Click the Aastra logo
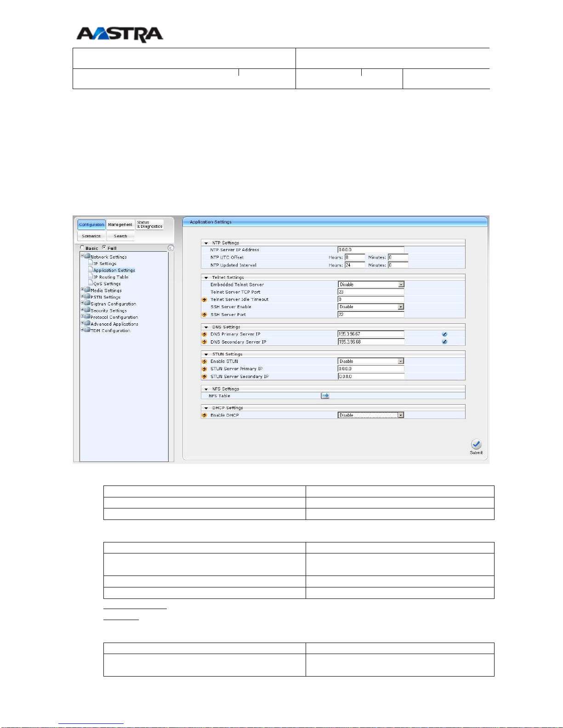 [x=119, y=34]
